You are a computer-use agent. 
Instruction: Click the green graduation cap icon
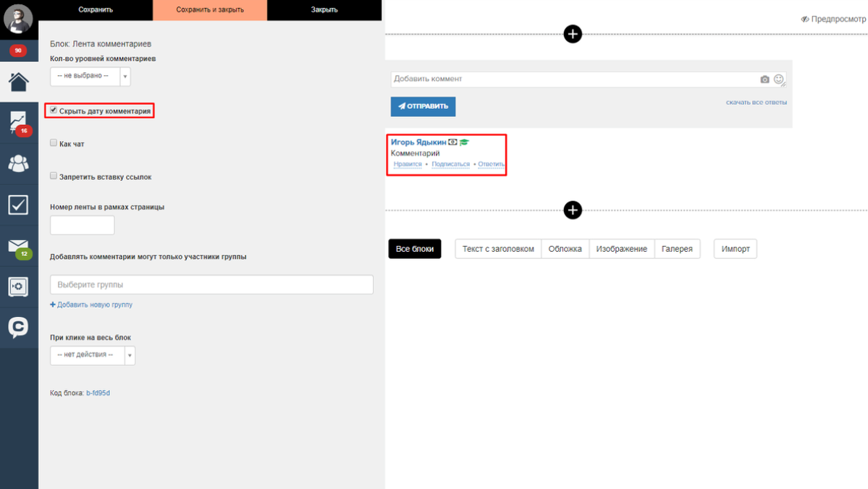[464, 143]
